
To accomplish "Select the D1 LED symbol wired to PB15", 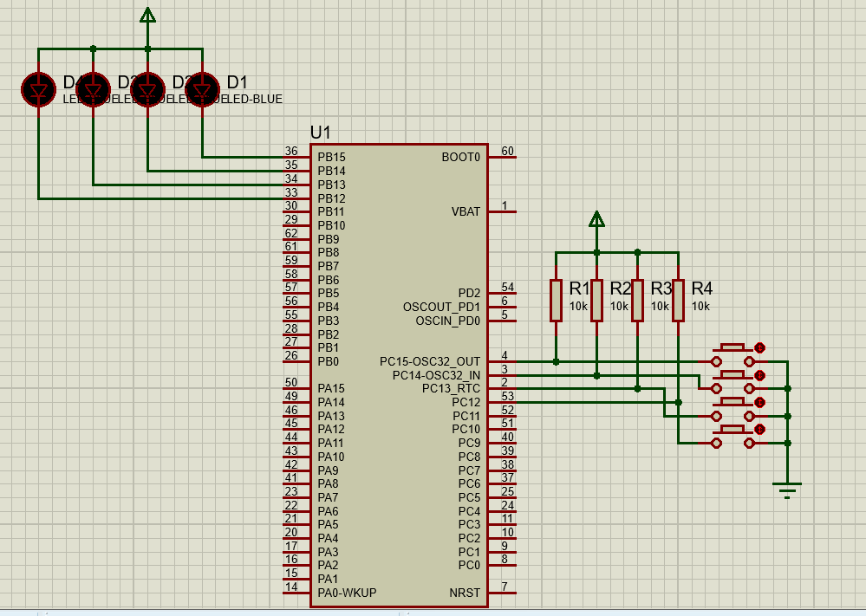I will (202, 89).
